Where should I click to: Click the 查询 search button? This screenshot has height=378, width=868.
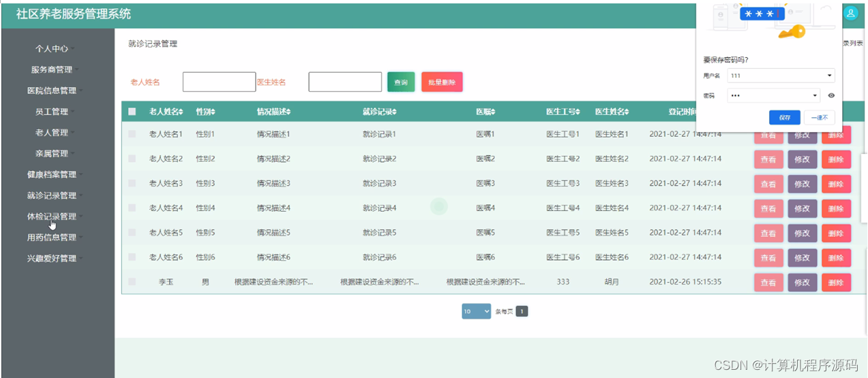[x=401, y=82]
